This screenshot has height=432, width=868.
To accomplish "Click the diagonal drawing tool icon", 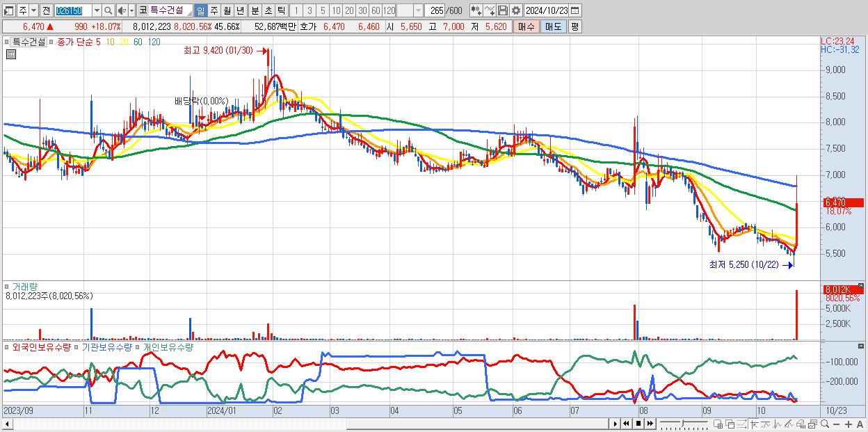I will pyautogui.click(x=789, y=424).
